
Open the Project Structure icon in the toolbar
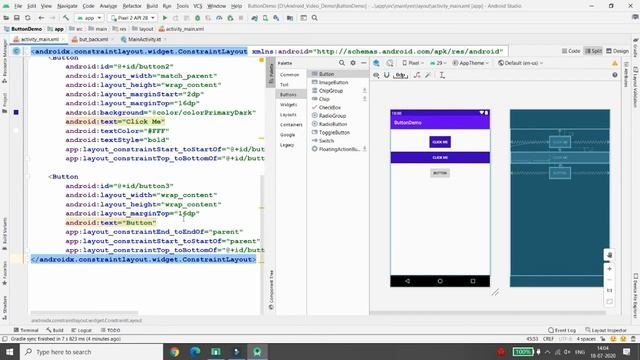[x=290, y=18]
